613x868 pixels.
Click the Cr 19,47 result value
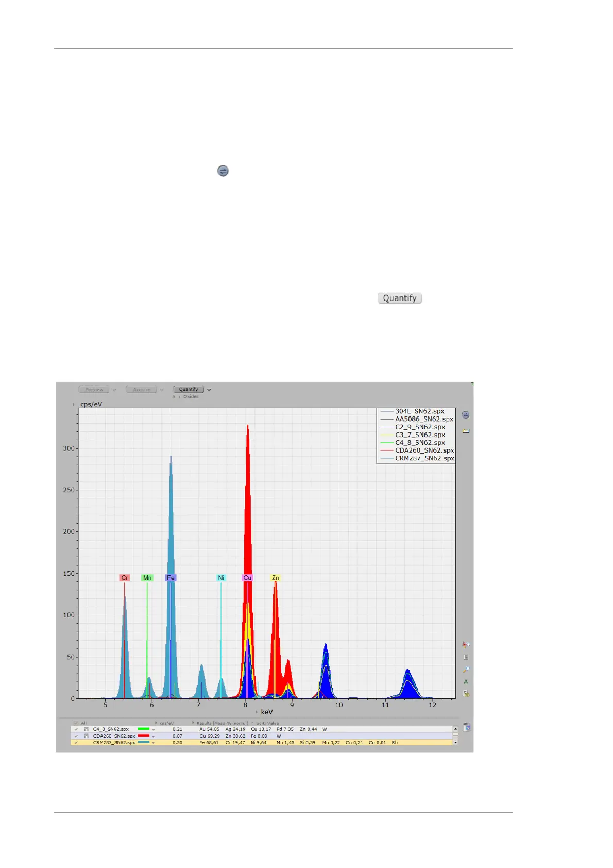(x=235, y=743)
